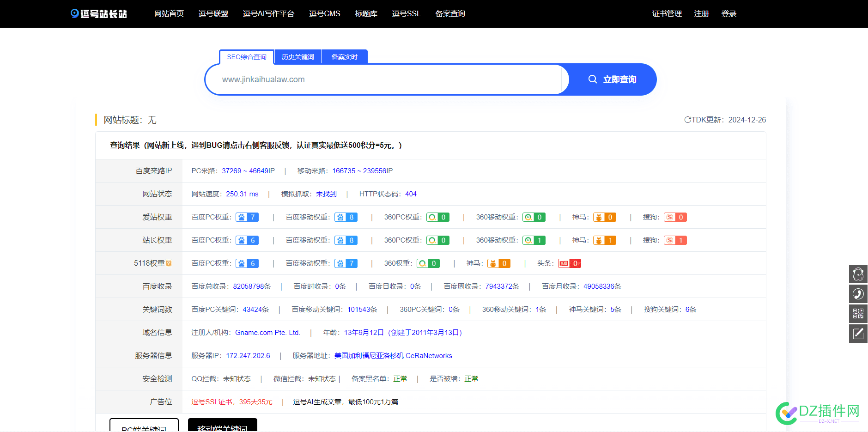Viewport: 868px width, 432px height.
Task: Open registrar Gname.com Pte. Ltd. link
Action: click(x=268, y=333)
